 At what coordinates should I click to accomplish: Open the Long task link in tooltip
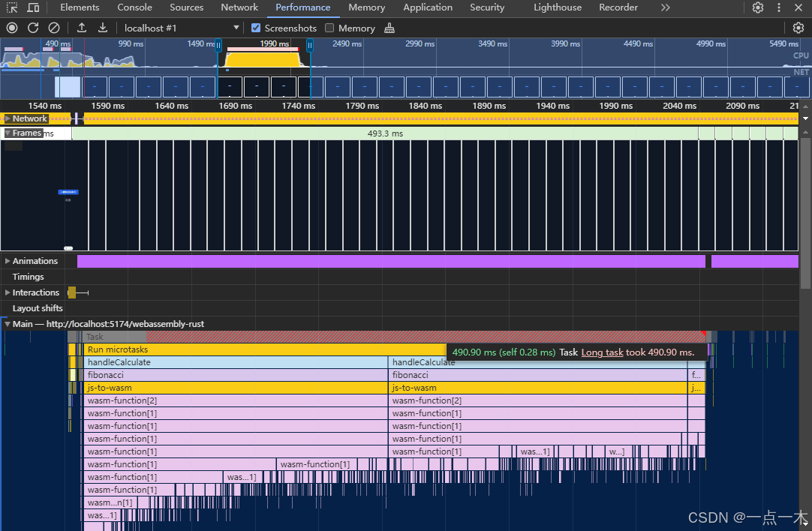[x=602, y=352]
